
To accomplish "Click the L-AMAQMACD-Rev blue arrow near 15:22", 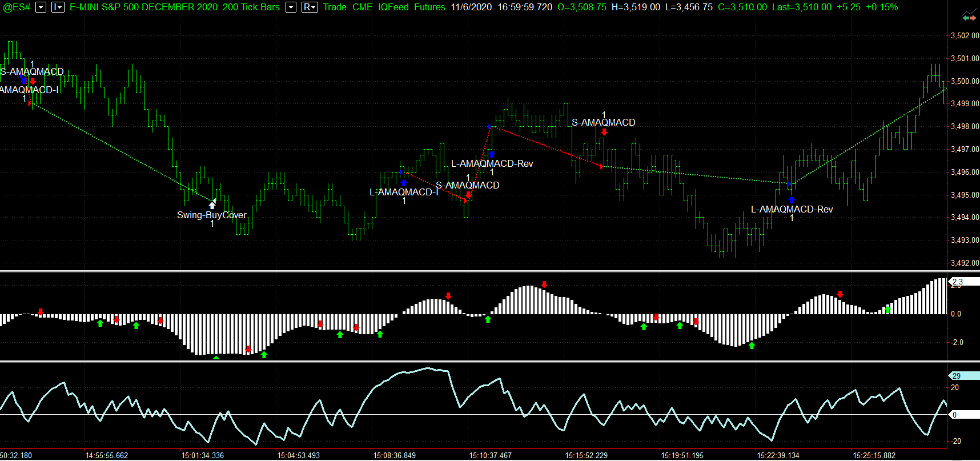I will [792, 200].
